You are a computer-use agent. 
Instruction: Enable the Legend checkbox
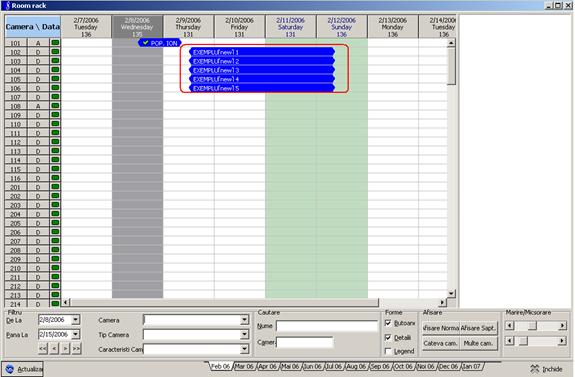pyautogui.click(x=388, y=351)
